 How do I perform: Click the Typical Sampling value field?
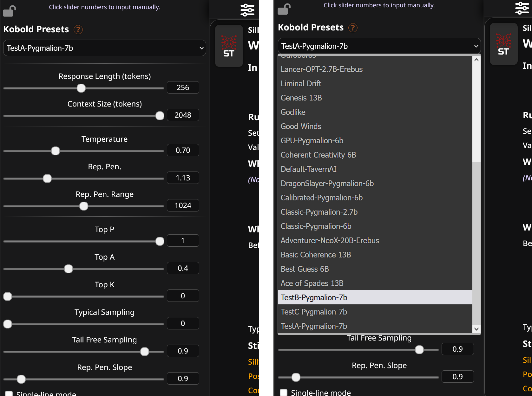pyautogui.click(x=183, y=323)
